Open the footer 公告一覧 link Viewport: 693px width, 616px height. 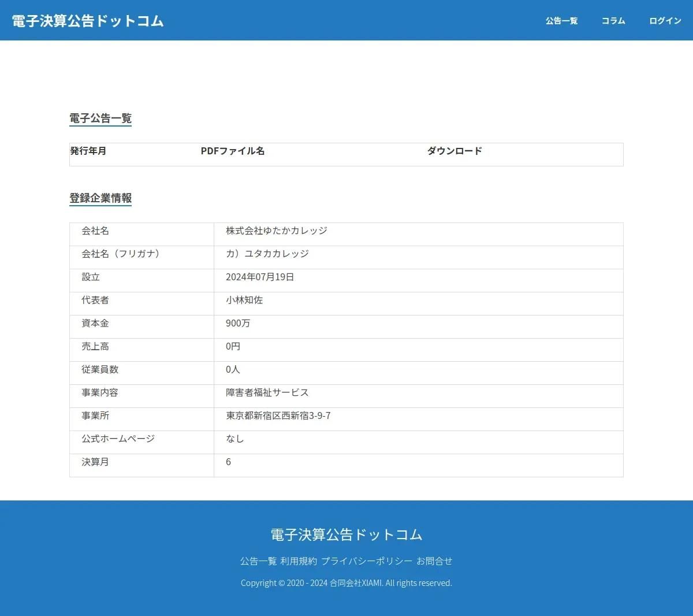[259, 561]
